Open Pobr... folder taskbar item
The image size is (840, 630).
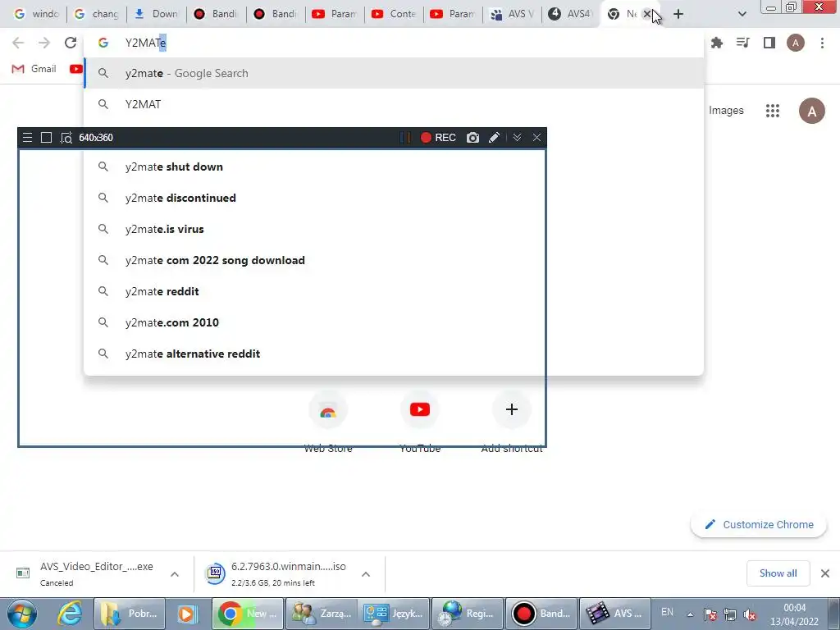click(130, 614)
